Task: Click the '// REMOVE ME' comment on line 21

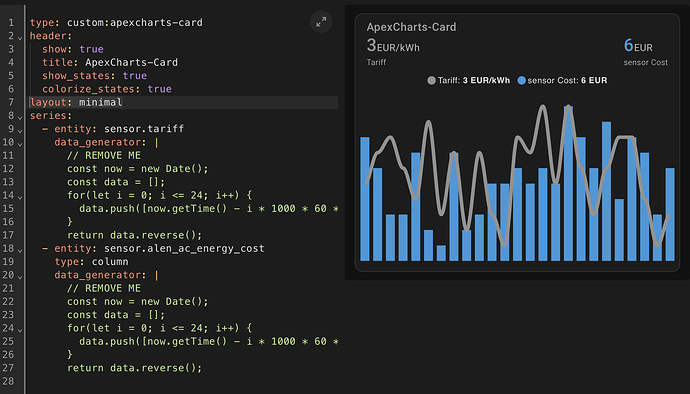Action: tap(104, 288)
